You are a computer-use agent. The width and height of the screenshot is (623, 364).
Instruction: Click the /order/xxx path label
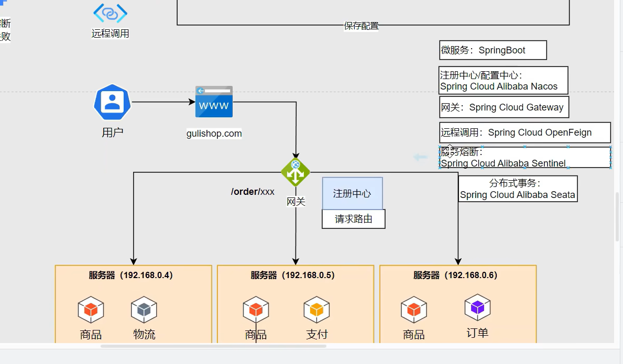(253, 192)
